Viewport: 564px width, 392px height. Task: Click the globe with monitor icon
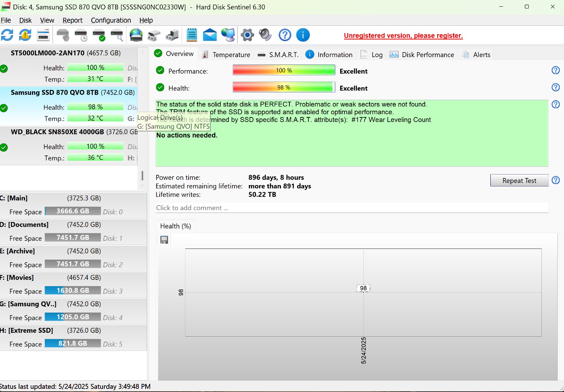pos(228,35)
